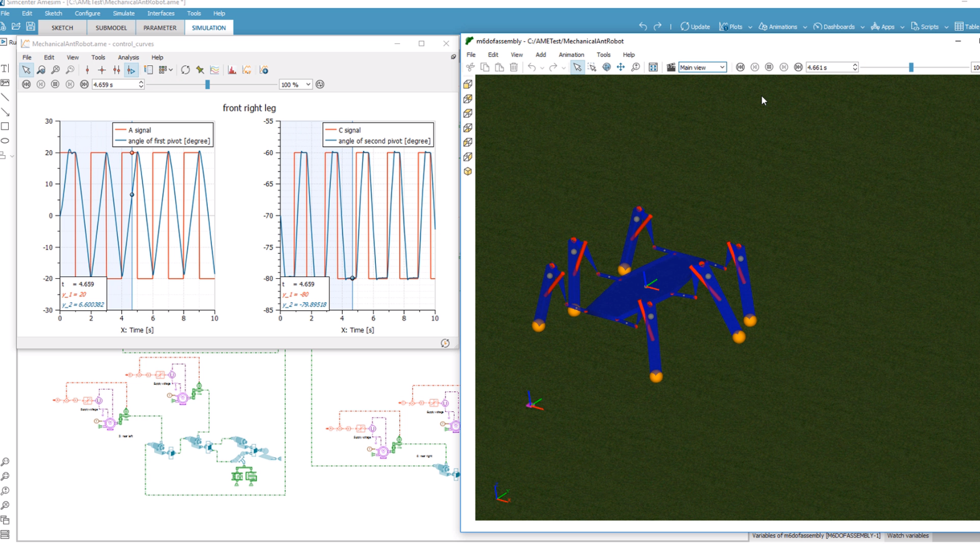Toggle the arrow select mode in animation toolbar
Image resolution: width=980 pixels, height=550 pixels.
coord(577,68)
